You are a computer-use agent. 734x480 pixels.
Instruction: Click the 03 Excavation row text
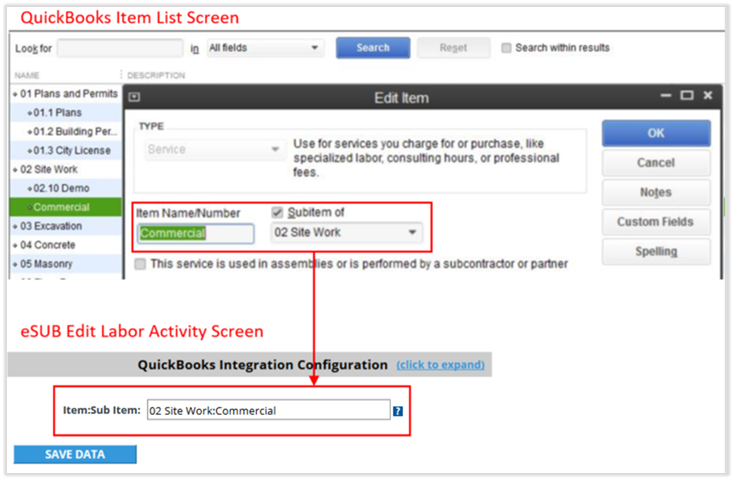point(51,226)
